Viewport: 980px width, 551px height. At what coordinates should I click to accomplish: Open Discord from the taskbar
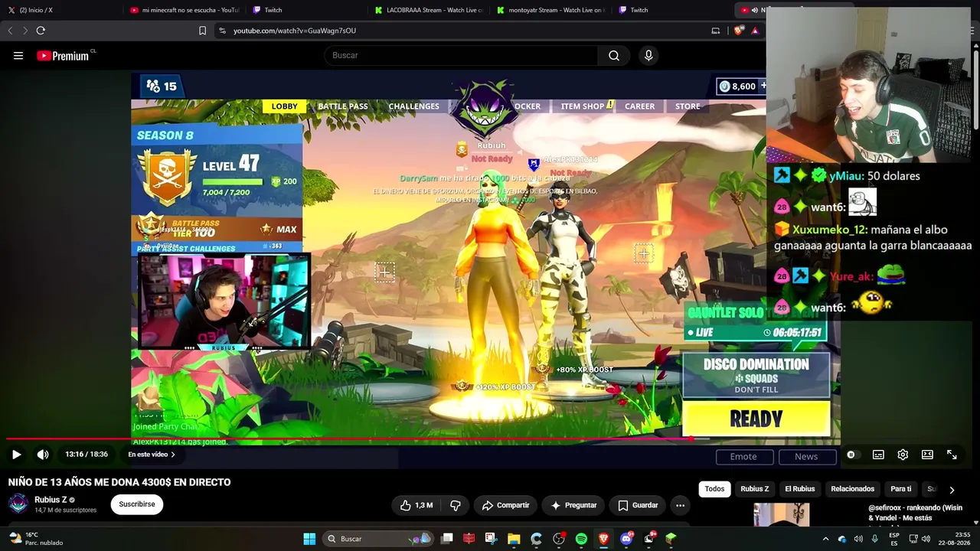coord(626,539)
